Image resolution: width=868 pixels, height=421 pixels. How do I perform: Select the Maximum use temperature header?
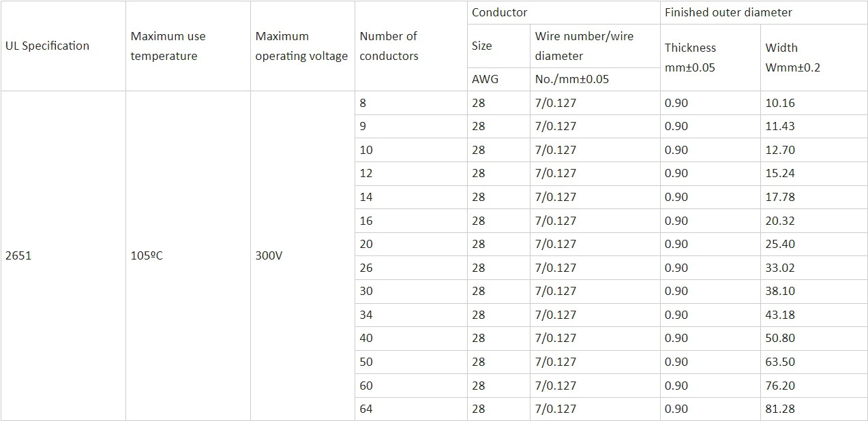tap(168, 46)
